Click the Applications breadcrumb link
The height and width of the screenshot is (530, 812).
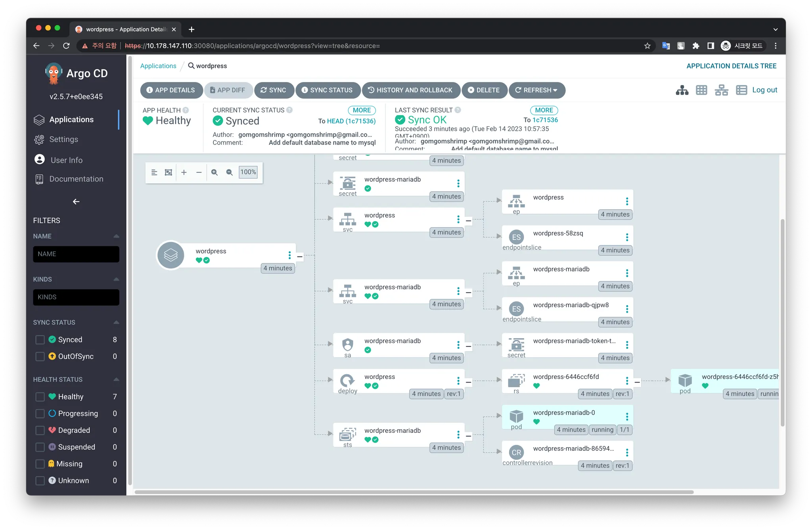(x=158, y=66)
